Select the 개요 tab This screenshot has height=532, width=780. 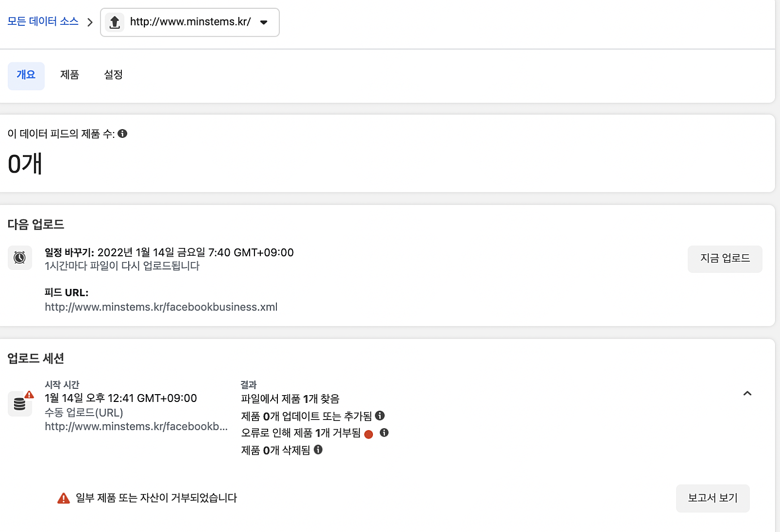(x=26, y=75)
